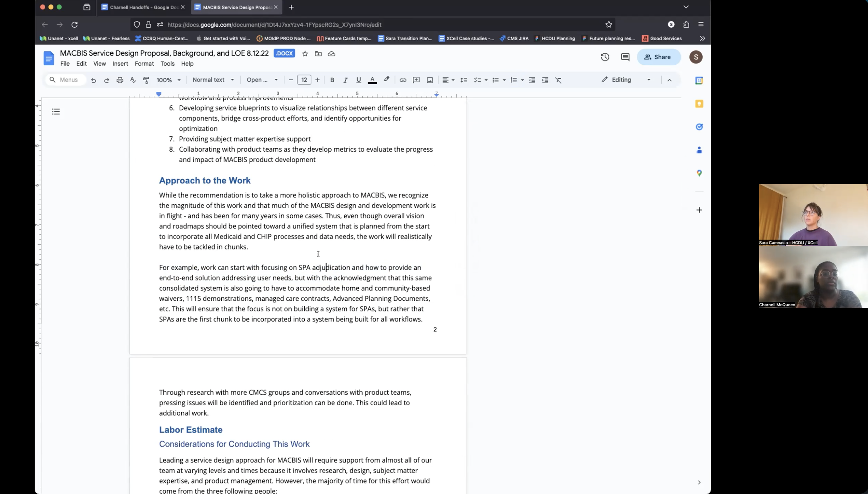Show document outline icon
The image size is (868, 494).
(x=56, y=112)
